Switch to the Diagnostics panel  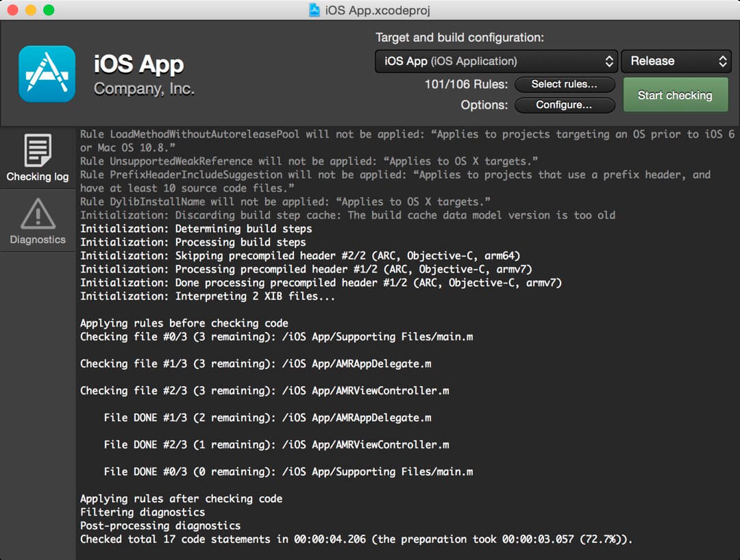pos(38,221)
